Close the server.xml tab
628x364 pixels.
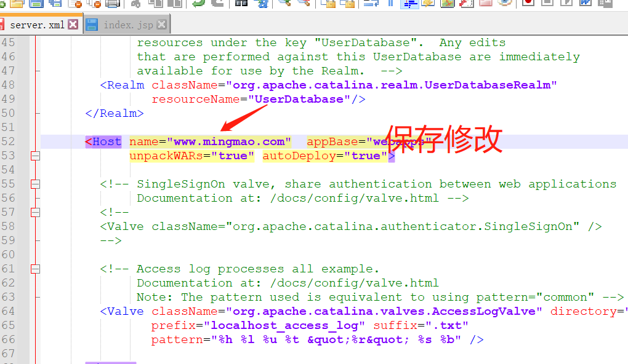[x=73, y=25]
